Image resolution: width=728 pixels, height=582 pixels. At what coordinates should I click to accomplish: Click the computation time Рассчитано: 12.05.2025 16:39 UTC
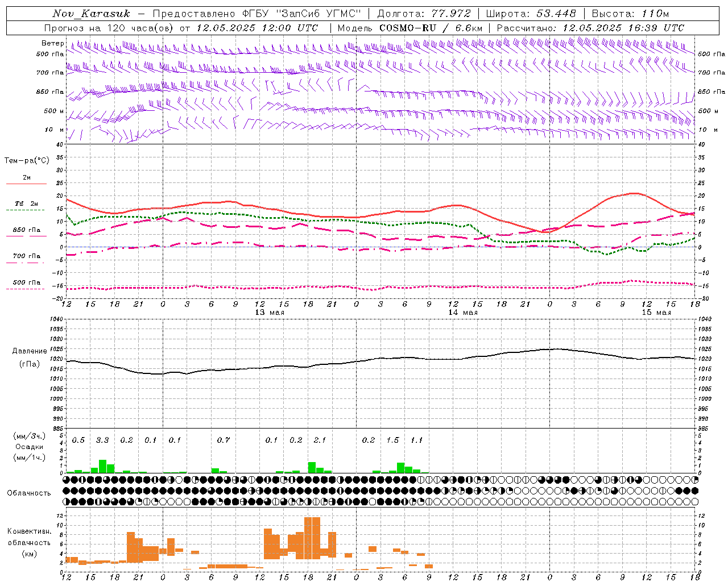click(x=590, y=28)
